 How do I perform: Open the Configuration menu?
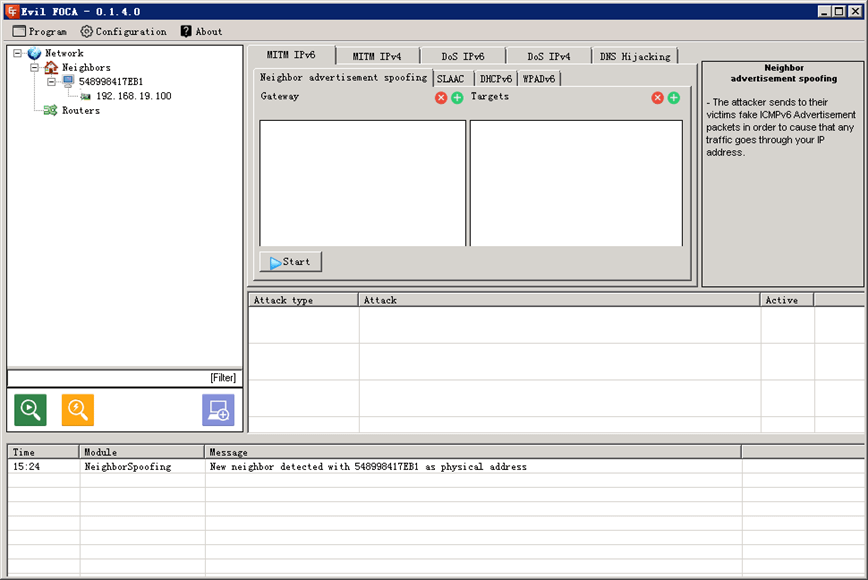click(123, 32)
